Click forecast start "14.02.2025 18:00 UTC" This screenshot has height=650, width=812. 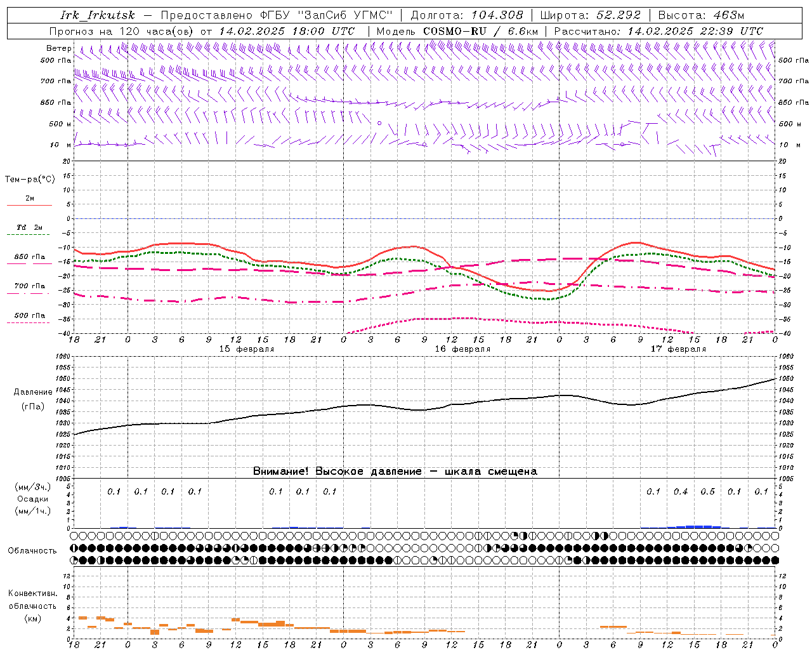coord(287,31)
